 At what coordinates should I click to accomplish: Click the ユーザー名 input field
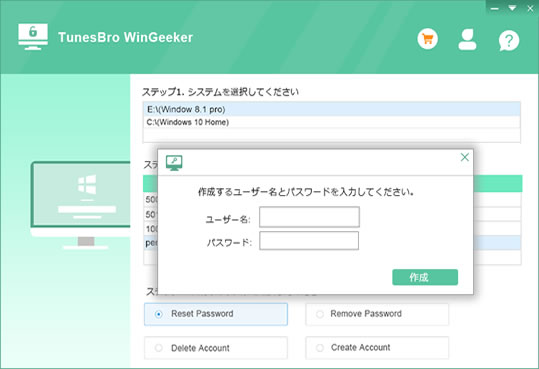click(x=309, y=217)
